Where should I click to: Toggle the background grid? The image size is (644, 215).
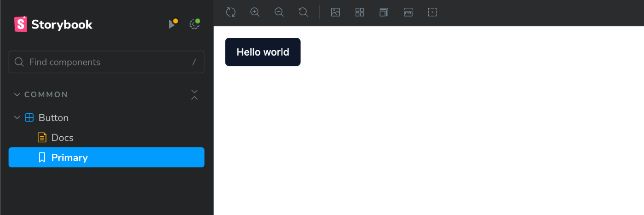tap(360, 12)
